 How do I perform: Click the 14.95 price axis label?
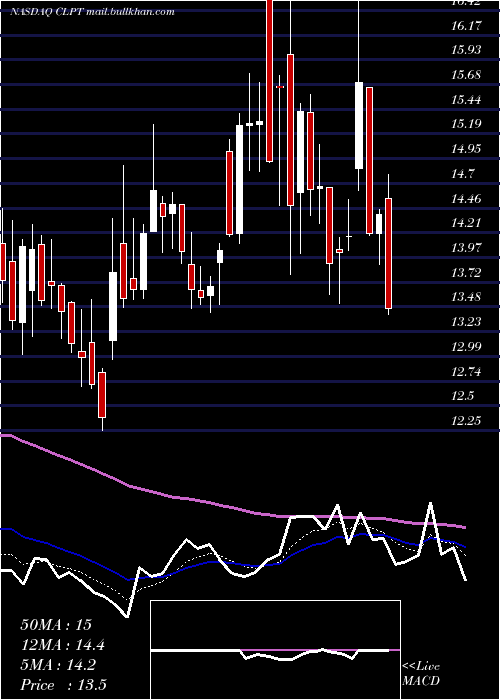coord(467,149)
